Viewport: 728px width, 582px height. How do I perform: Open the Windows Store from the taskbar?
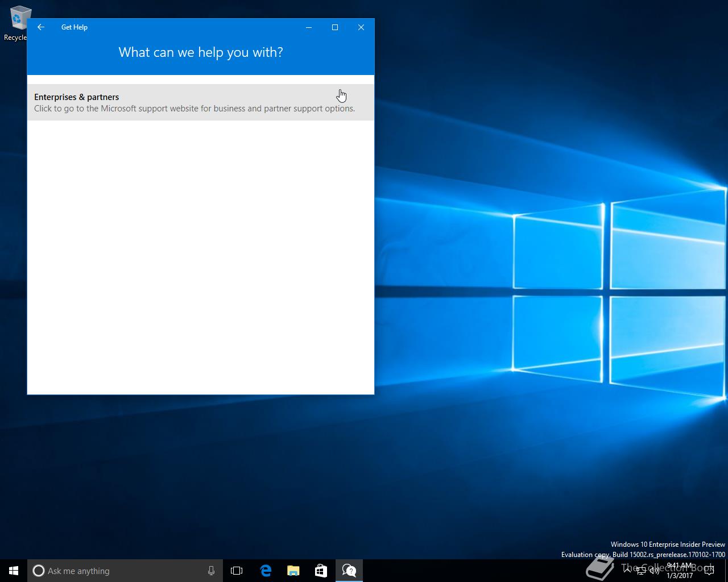(321, 571)
